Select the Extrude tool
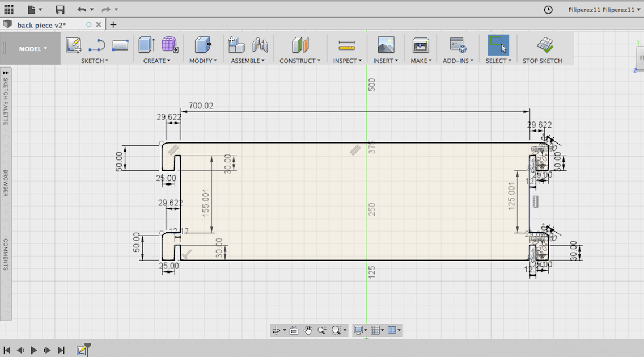 point(147,45)
